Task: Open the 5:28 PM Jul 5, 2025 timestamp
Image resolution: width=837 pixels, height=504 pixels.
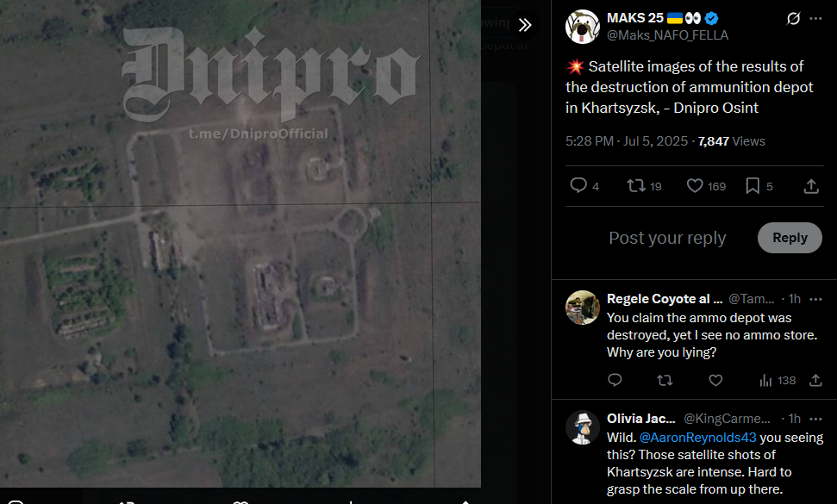Action: (627, 141)
